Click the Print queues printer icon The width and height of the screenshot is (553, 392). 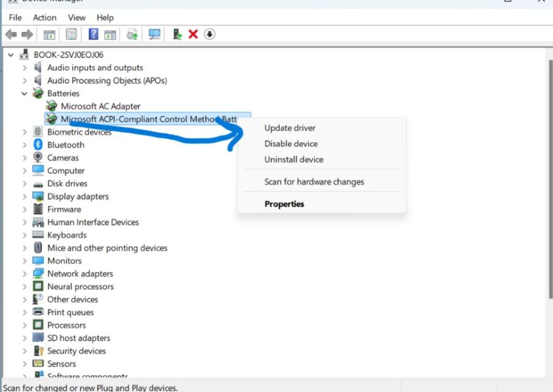tap(38, 312)
